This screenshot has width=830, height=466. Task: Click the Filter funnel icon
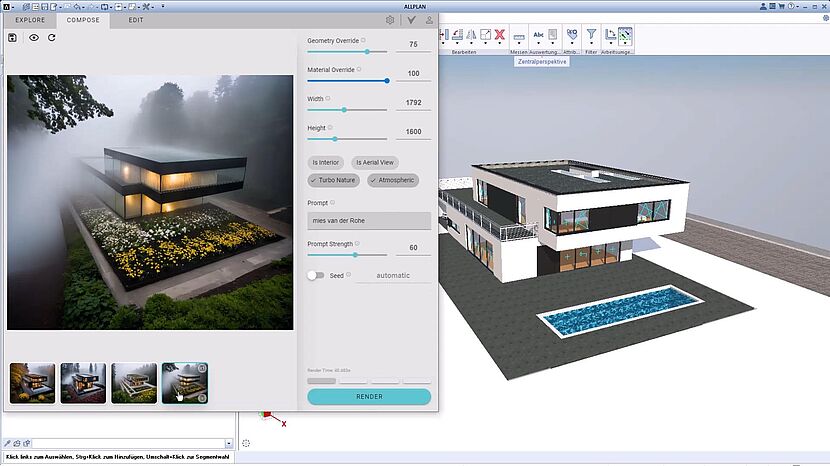coord(591,35)
